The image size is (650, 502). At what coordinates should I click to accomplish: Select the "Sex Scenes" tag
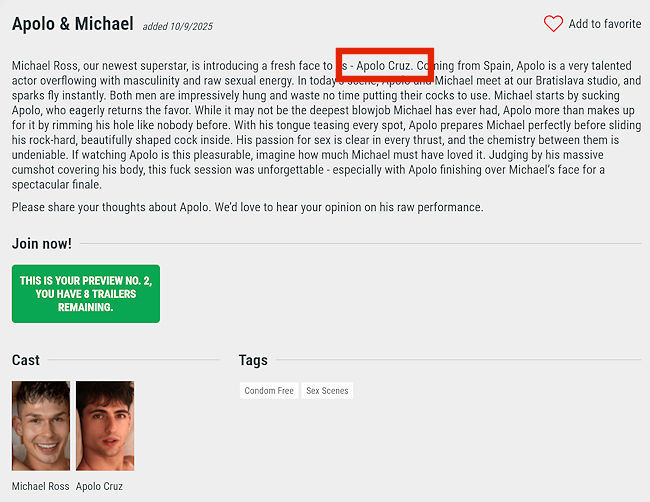327,391
